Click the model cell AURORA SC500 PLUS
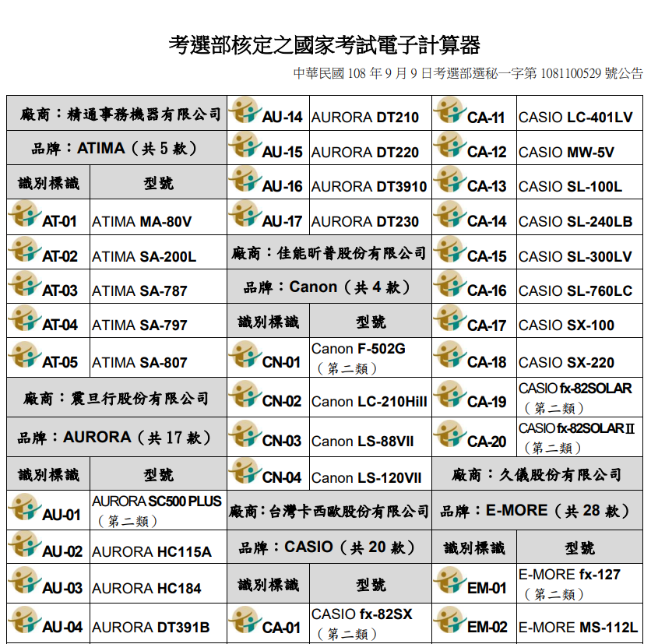 [x=158, y=510]
